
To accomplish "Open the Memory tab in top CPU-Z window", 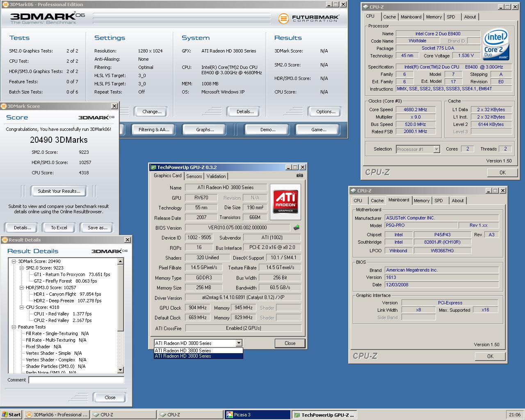I will pos(434,17).
